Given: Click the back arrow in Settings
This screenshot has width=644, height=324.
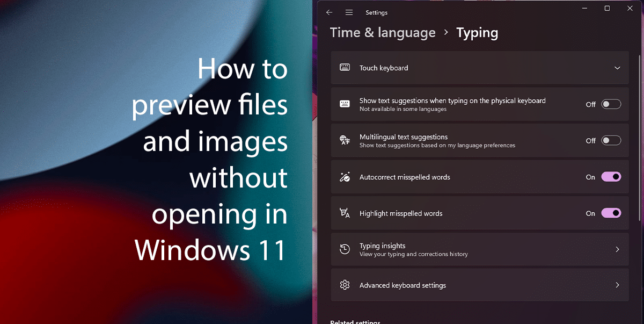Looking at the screenshot, I should [329, 12].
